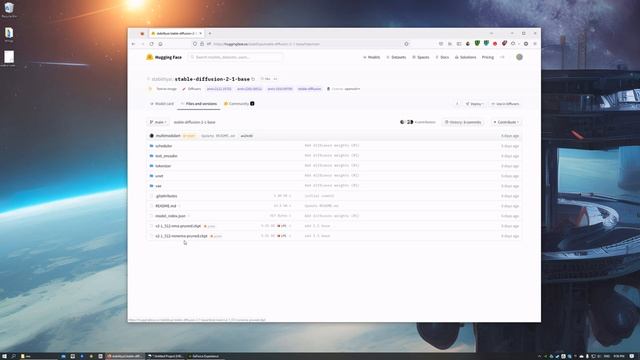This screenshot has width=640, height=360.
Task: Select the Text-to-Image tag
Action: tap(163, 89)
